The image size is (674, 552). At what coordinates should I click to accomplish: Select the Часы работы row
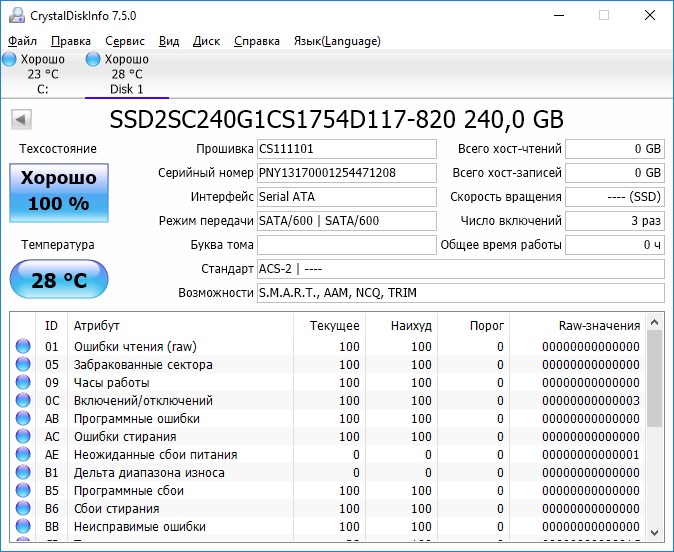(x=328, y=382)
